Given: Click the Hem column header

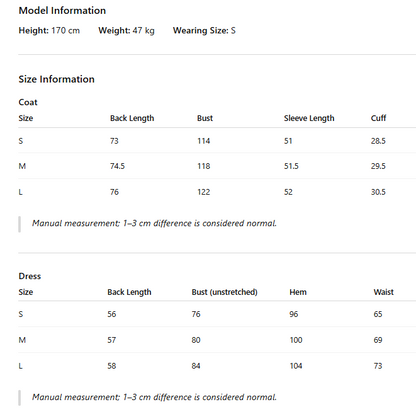Looking at the screenshot, I should point(298,292).
